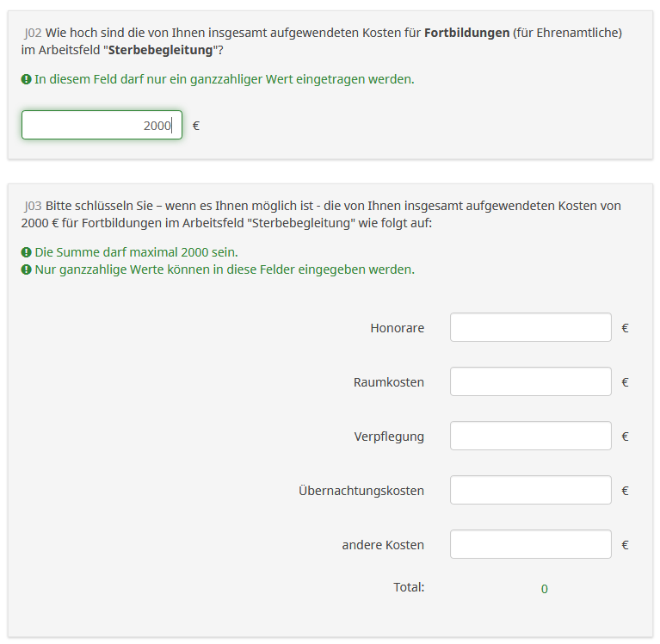Viewport: 660px width, 644px height.
Task: Click the green Total value 0
Action: [x=544, y=589]
